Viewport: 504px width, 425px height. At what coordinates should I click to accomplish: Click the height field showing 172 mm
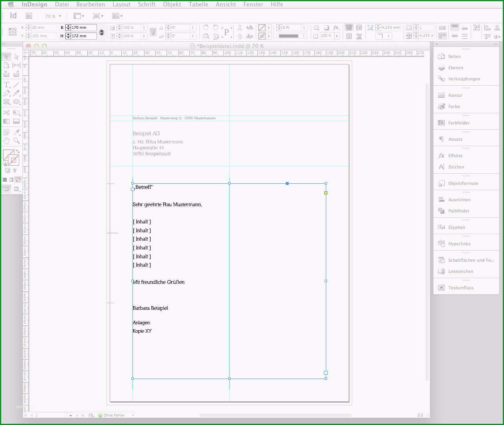click(84, 36)
